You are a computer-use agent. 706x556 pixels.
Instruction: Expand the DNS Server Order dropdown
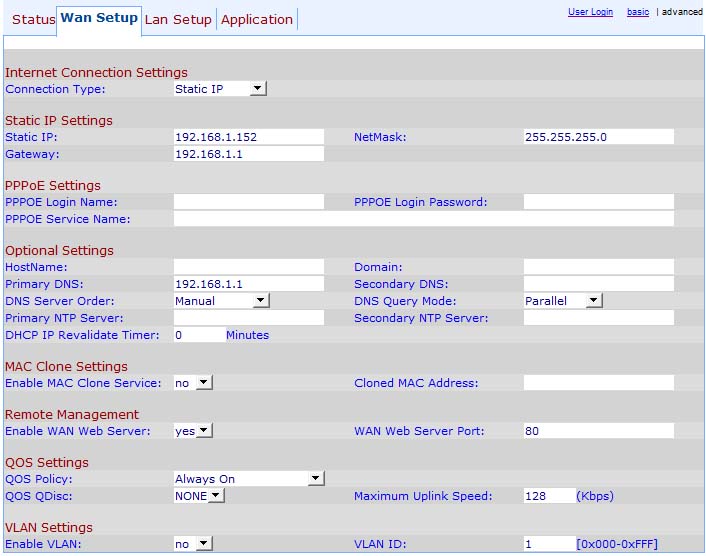220,301
